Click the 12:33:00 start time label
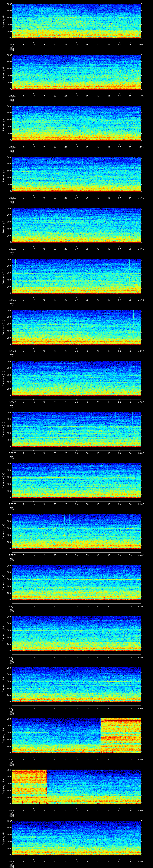 click(x=12, y=249)
